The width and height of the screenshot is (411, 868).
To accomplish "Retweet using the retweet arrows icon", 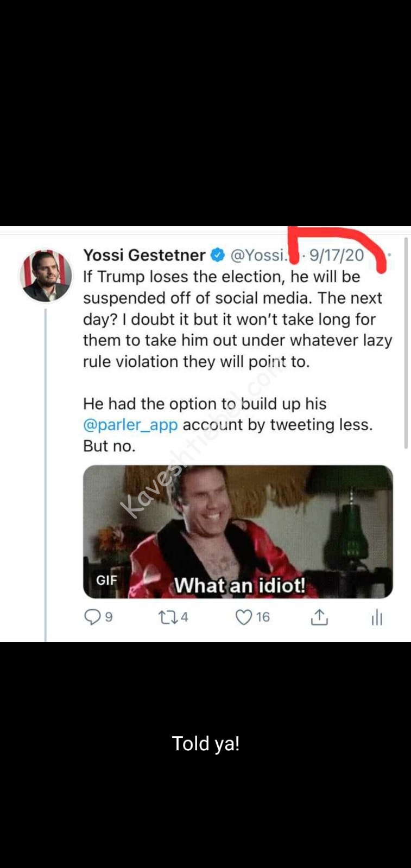I will pyautogui.click(x=165, y=617).
